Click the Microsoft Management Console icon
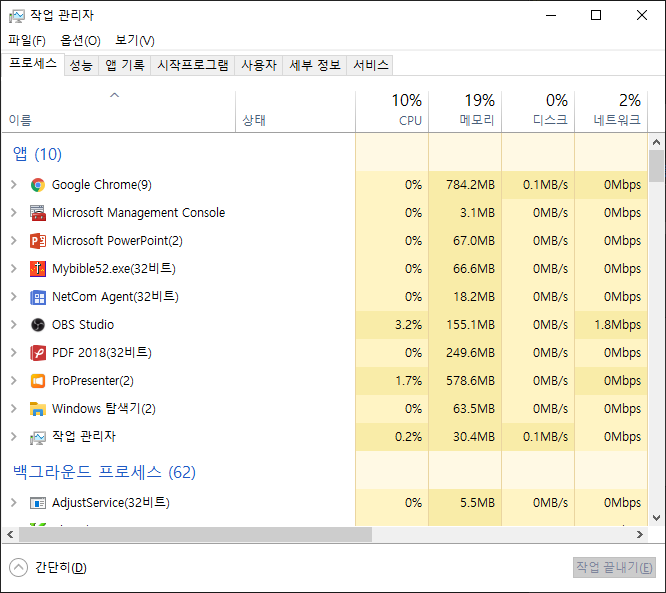The width and height of the screenshot is (666, 593). [x=38, y=213]
